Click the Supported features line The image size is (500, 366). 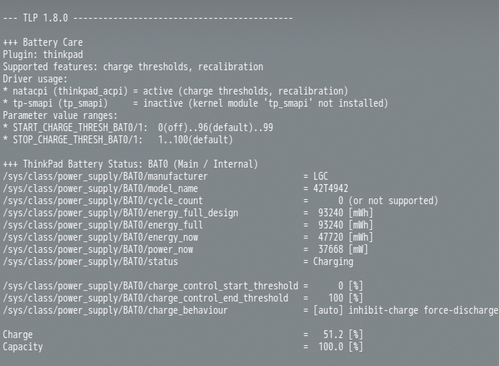click(133, 67)
